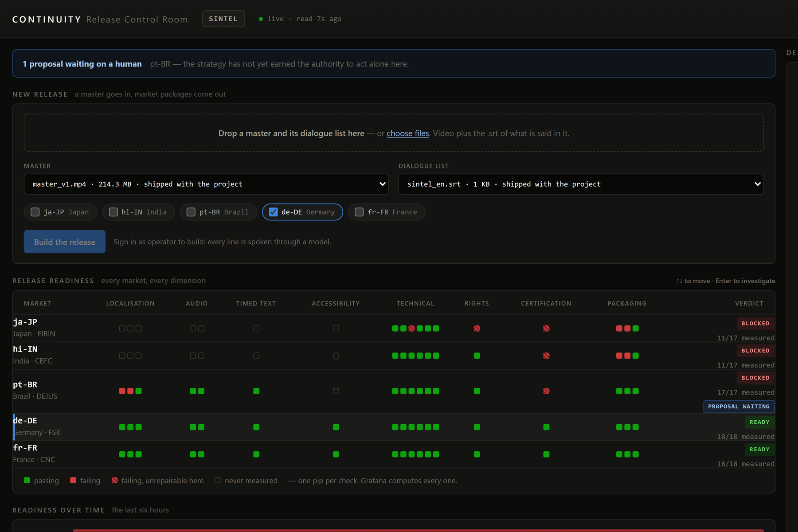The height and width of the screenshot is (532, 798).
Task: Select the fr-FR France CNC row label
Action: tap(34, 454)
